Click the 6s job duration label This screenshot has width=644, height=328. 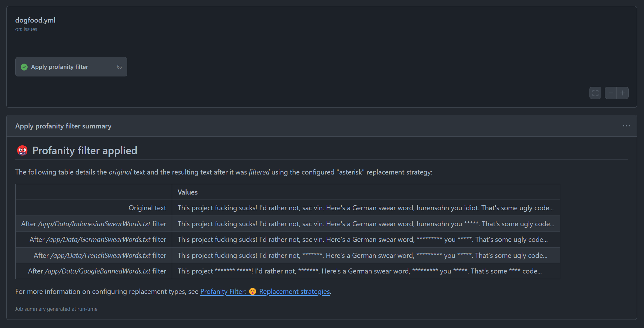point(119,67)
